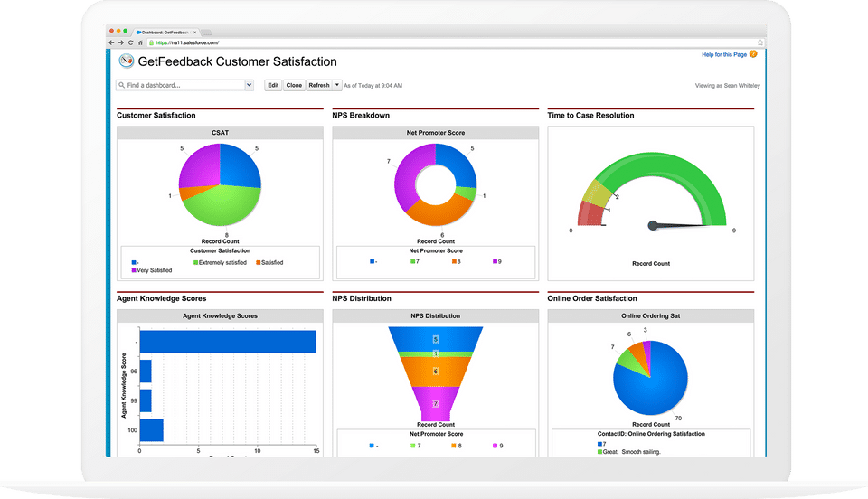Viewport: 868px width, 499px height.
Task: Click the blue slice of CSAT pie
Action: pos(239,166)
